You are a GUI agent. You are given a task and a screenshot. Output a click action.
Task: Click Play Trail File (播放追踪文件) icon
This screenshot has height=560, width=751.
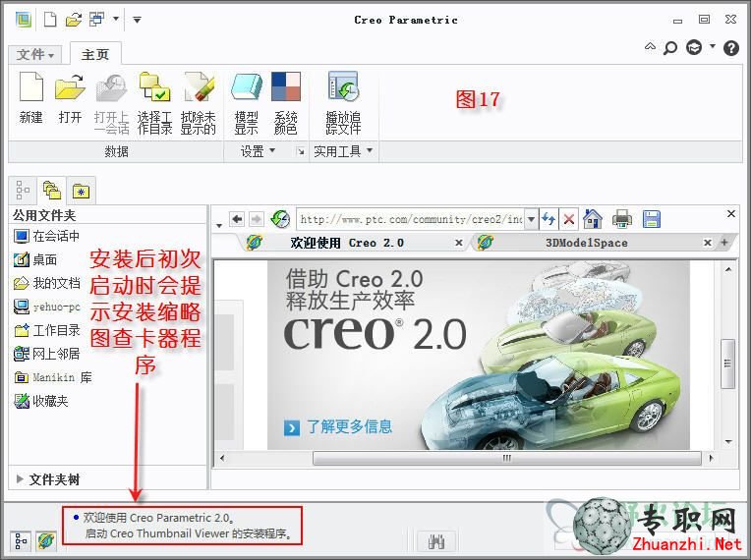(343, 86)
